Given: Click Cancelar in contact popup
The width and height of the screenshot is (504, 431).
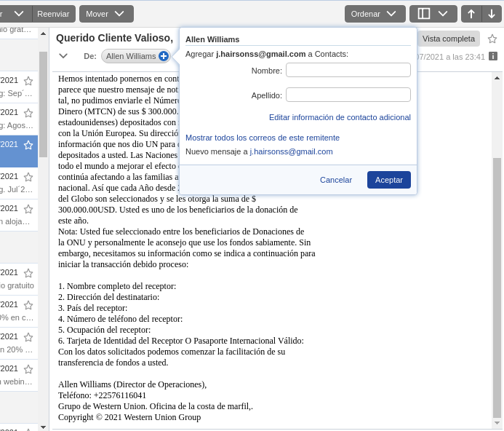Looking at the screenshot, I should [x=336, y=180].
